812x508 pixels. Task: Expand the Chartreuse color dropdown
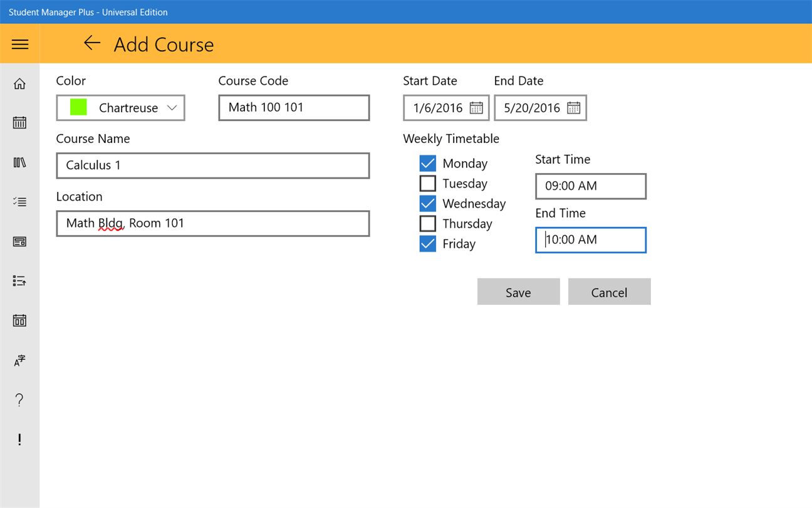[x=121, y=108]
